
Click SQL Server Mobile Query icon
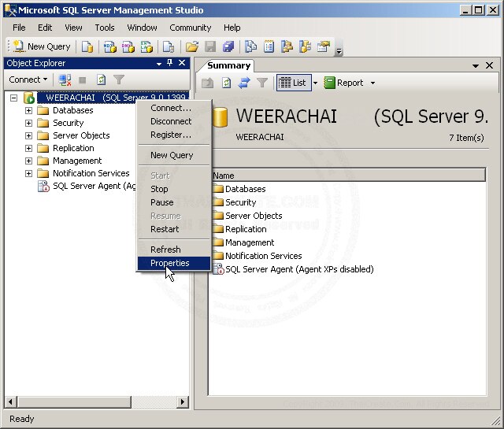click(x=169, y=47)
